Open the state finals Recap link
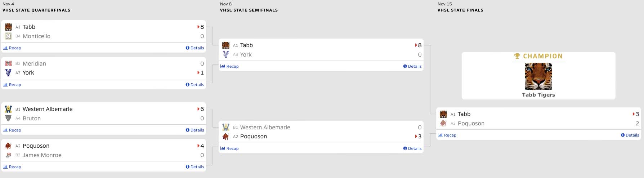Viewport: 644px width, 178px height. (447, 135)
